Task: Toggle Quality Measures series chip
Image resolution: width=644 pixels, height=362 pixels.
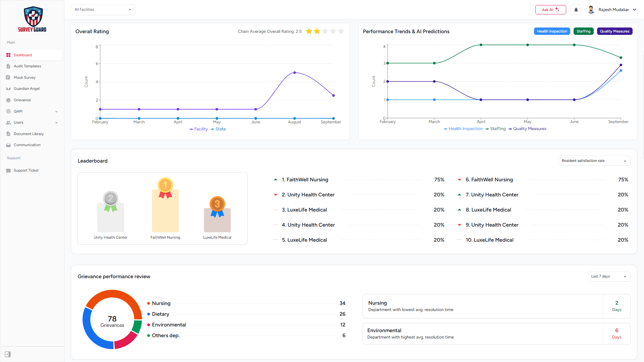Action: [614, 31]
